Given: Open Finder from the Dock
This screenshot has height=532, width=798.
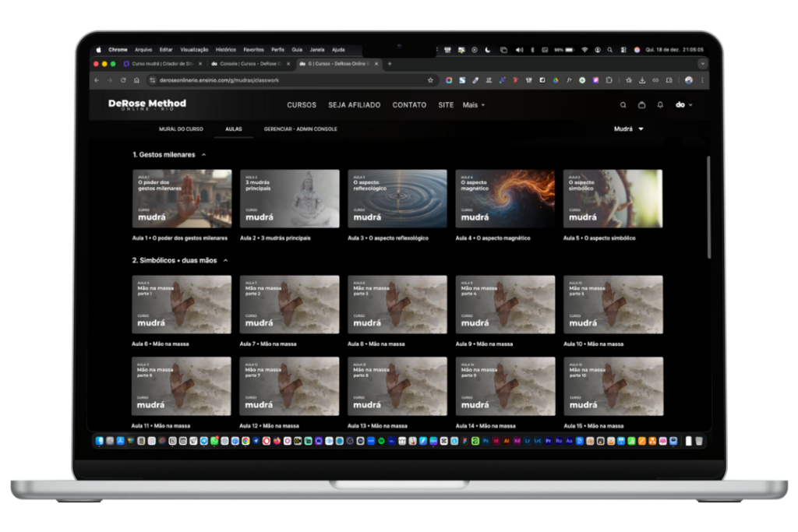Looking at the screenshot, I should point(99,441).
